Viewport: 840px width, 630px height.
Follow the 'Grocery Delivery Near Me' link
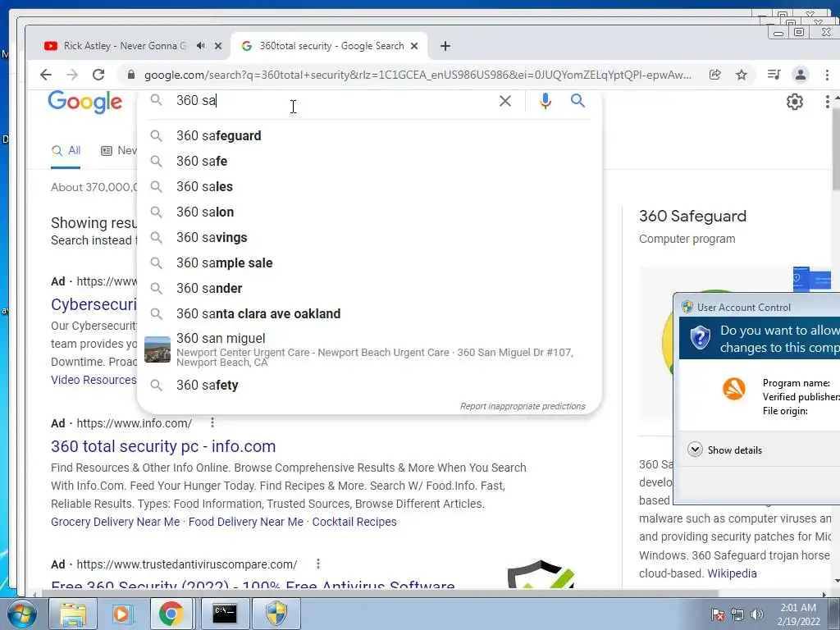pos(115,522)
